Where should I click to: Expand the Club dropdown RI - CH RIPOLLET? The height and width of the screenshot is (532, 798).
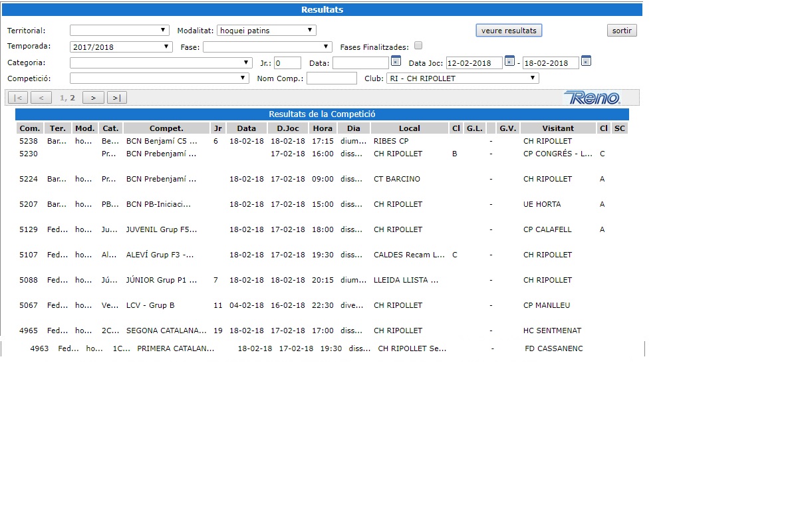(462, 78)
